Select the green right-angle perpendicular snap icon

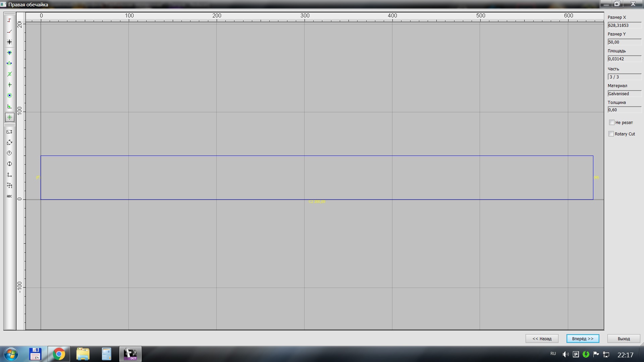click(x=9, y=107)
